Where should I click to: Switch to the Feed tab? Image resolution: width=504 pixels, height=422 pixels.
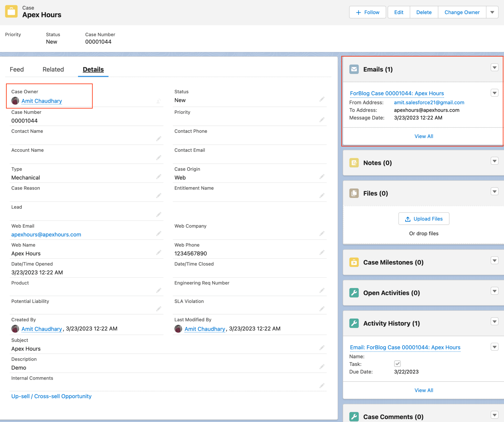click(x=16, y=69)
